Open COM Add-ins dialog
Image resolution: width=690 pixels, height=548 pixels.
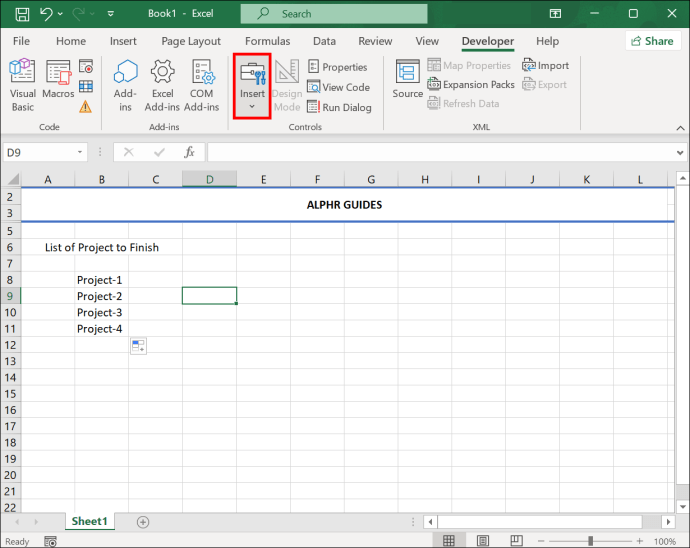click(202, 85)
